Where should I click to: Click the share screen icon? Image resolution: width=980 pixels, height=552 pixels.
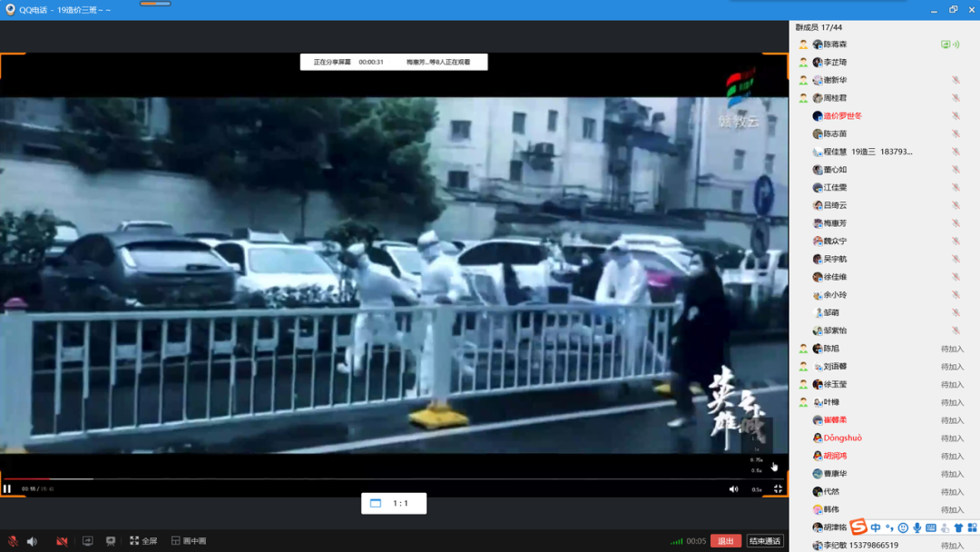point(88,541)
